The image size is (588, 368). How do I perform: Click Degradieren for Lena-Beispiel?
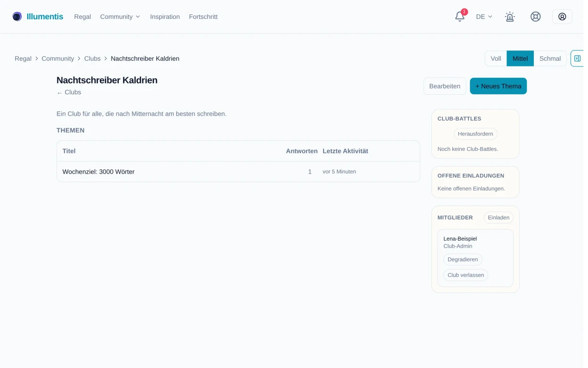pyautogui.click(x=463, y=259)
